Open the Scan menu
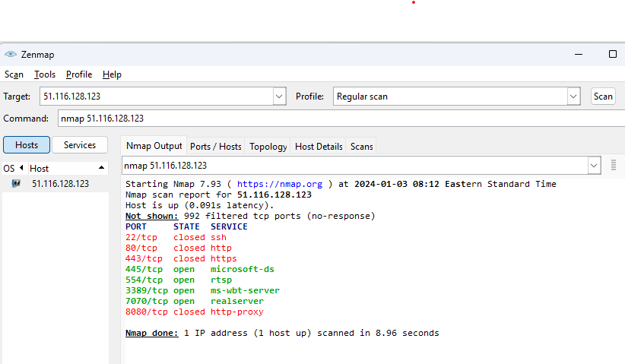 coord(14,74)
